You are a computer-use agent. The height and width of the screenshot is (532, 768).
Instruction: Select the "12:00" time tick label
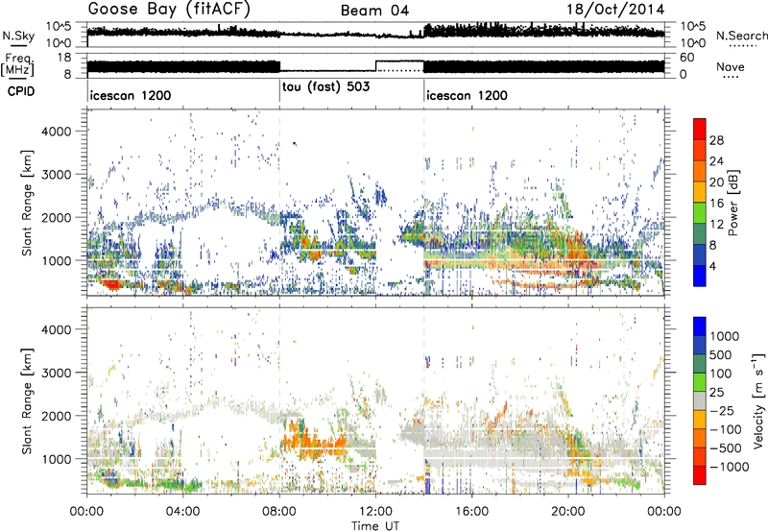coord(375,512)
